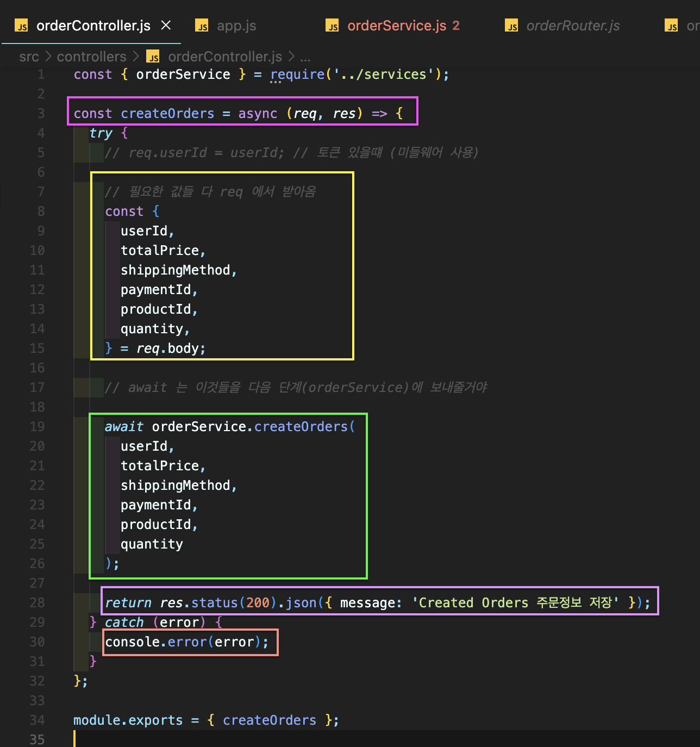Viewport: 700px width, 747px height.
Task: Click the catch keyword
Action: 124,622
